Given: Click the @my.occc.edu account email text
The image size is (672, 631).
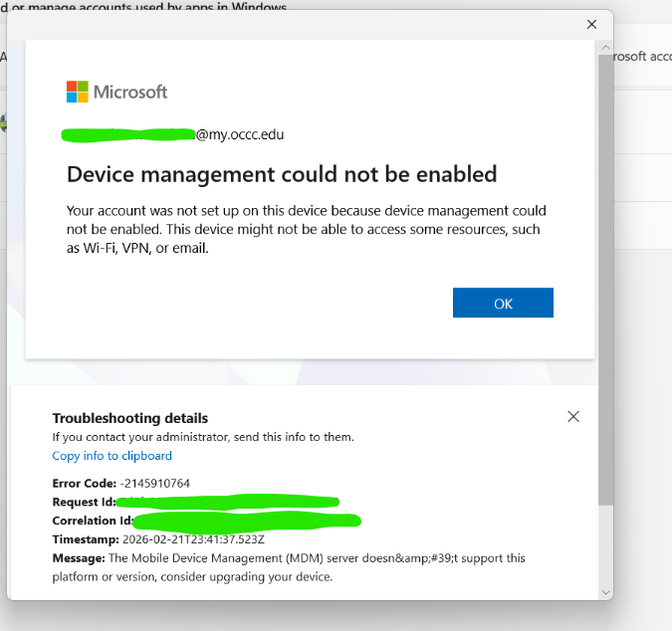Looking at the screenshot, I should [x=240, y=134].
